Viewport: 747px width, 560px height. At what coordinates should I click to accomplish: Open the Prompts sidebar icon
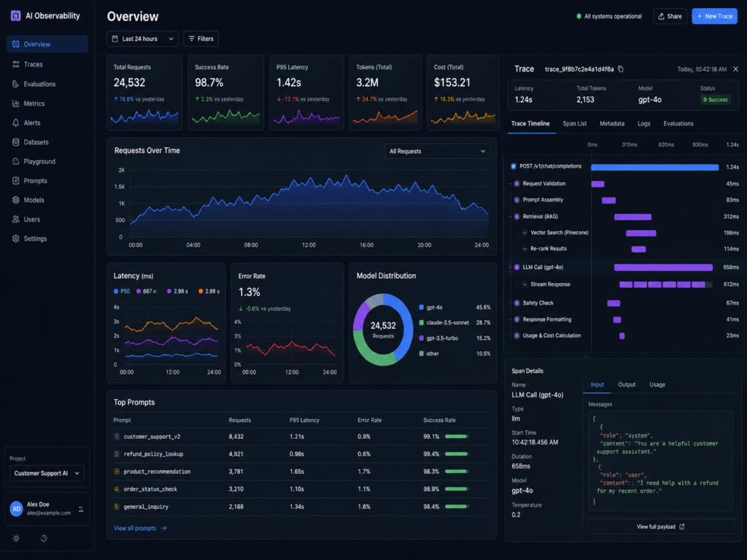pyautogui.click(x=16, y=181)
